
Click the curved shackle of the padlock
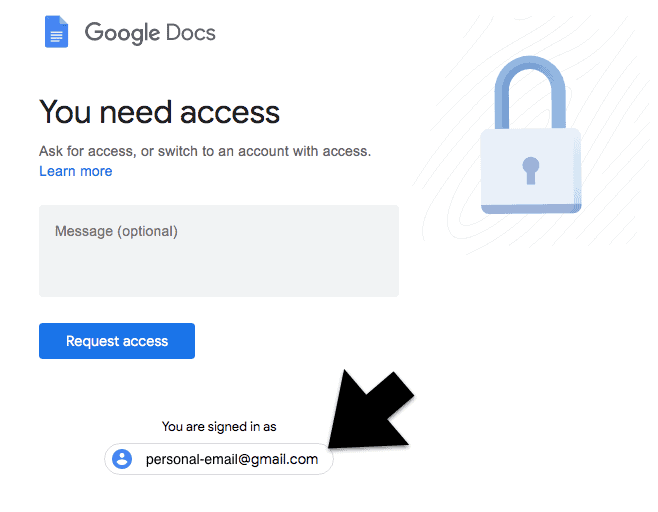530,90
